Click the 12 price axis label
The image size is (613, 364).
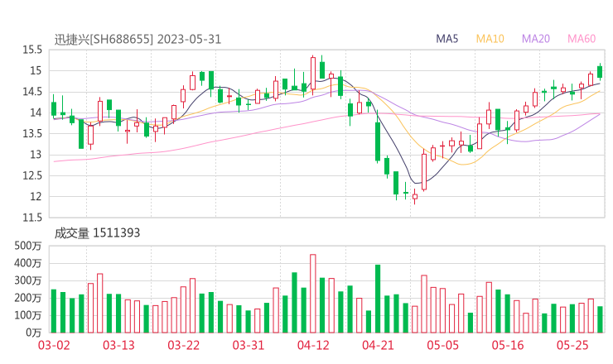(x=36, y=196)
